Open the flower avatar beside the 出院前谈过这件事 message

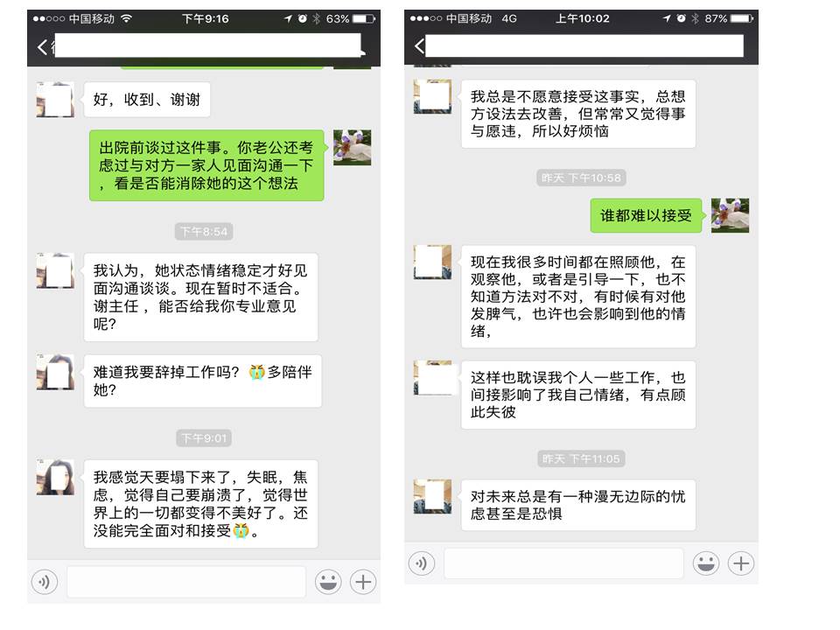click(x=352, y=148)
